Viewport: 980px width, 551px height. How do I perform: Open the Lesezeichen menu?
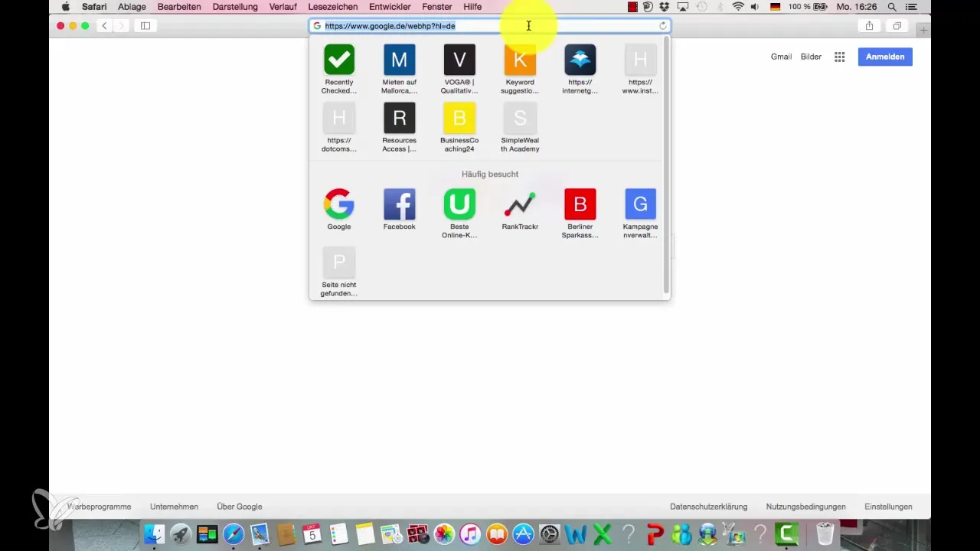coord(333,7)
